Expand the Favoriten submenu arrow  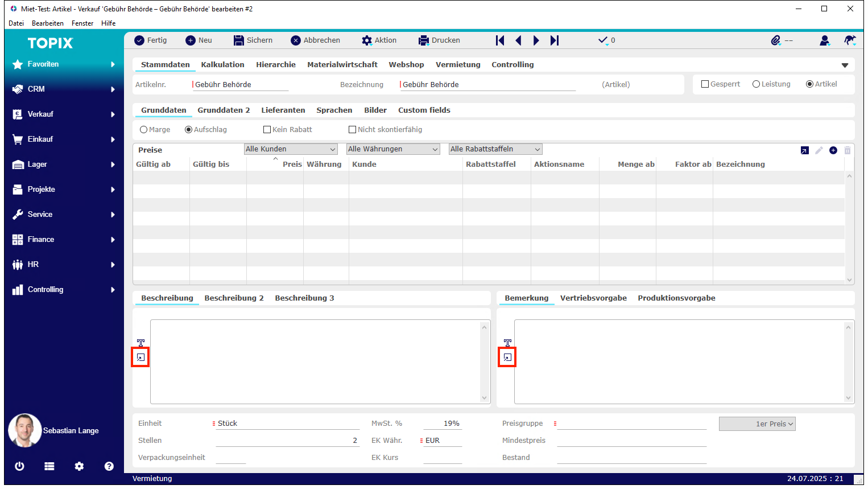[113, 64]
